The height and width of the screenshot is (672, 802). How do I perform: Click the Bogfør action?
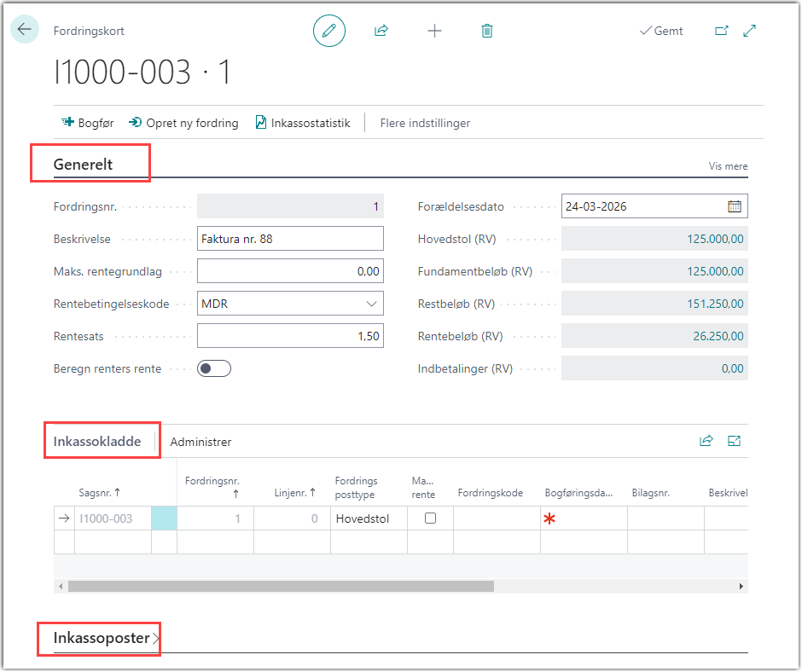(88, 123)
